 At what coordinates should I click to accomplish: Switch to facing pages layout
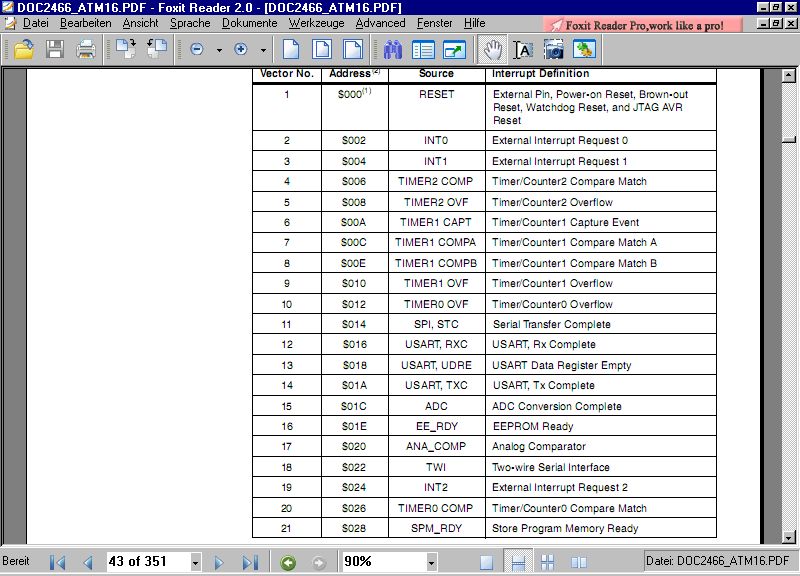pos(579,562)
